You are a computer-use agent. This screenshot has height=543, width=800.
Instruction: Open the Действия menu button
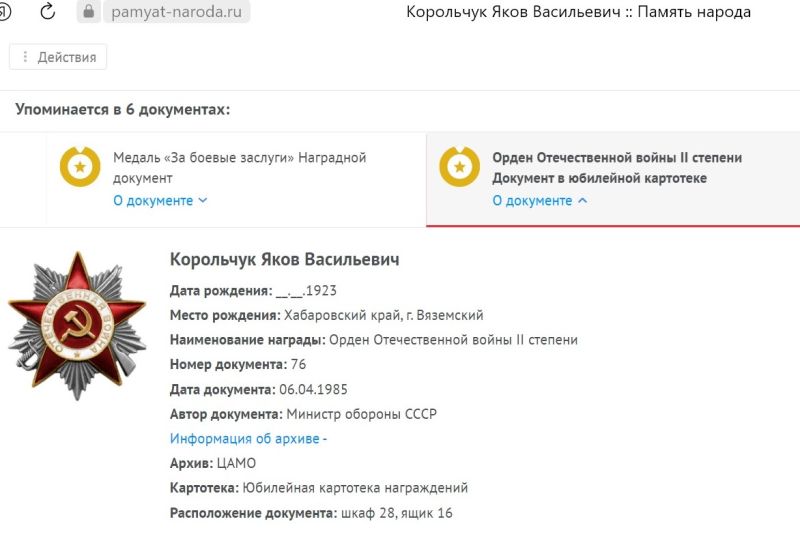point(58,57)
